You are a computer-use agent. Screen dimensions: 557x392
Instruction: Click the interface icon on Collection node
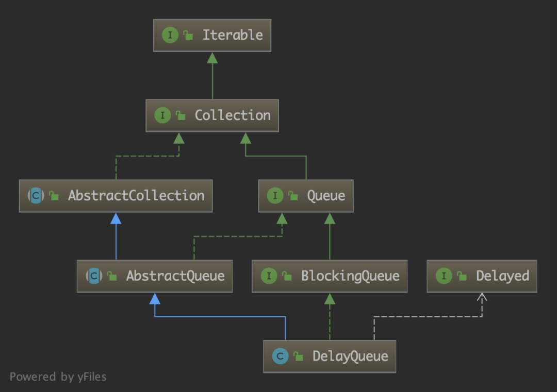point(162,115)
